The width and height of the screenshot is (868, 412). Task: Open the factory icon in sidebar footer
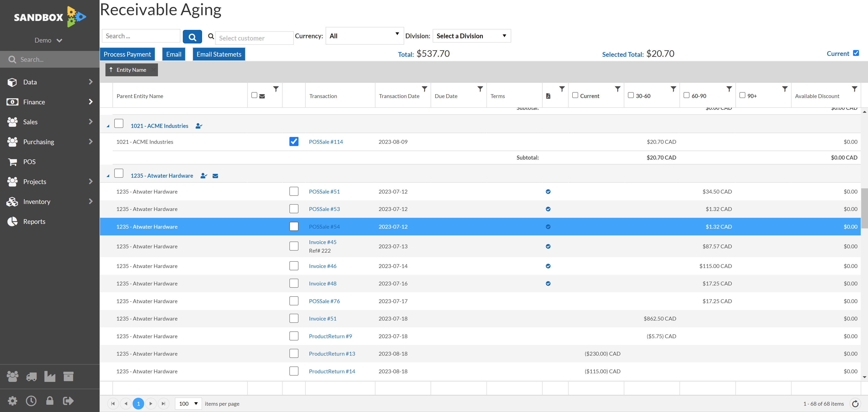coord(50,376)
